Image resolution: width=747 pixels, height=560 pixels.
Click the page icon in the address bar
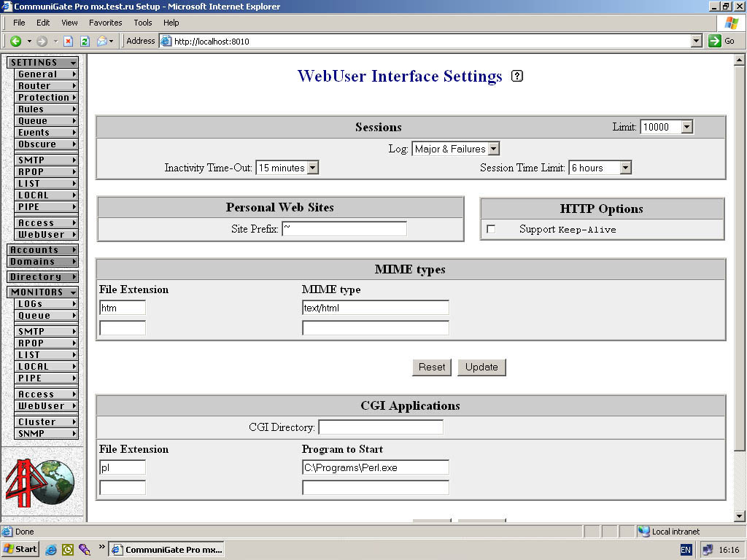click(x=166, y=41)
